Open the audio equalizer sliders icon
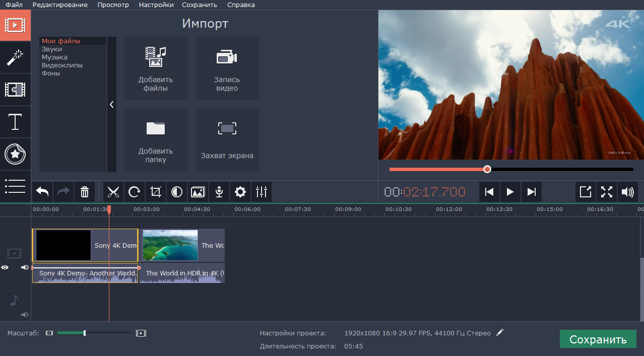The height and width of the screenshot is (356, 644). point(262,192)
